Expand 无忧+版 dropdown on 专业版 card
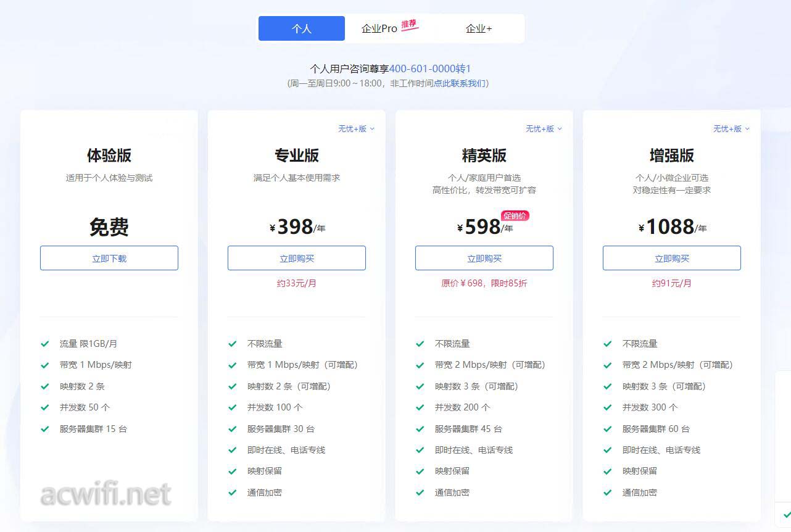Screen dimensions: 791x532 (356, 128)
